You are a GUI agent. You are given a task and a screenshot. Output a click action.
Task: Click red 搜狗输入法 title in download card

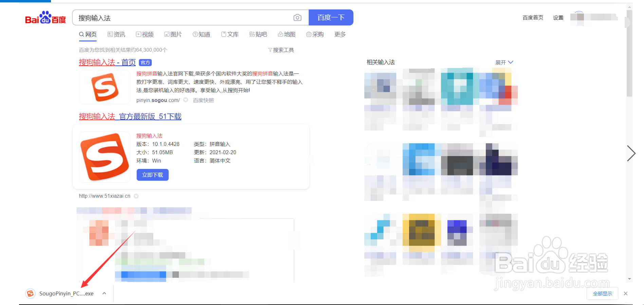point(149,136)
